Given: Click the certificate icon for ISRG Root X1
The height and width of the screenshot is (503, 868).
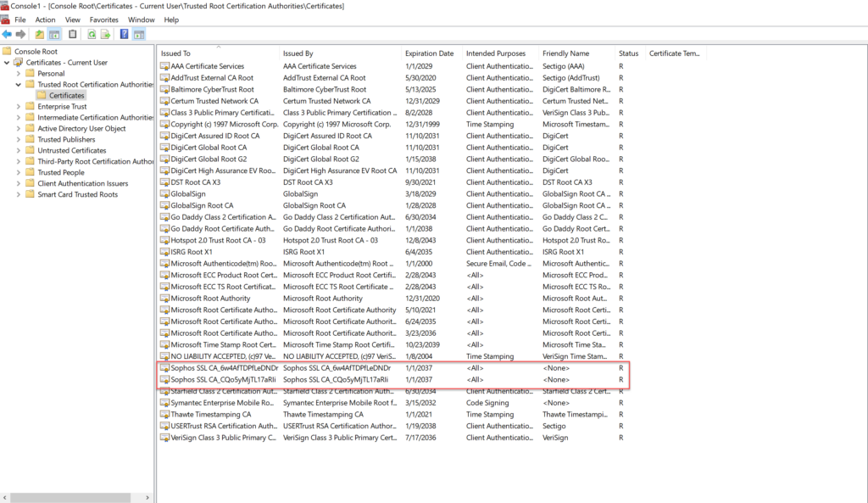Looking at the screenshot, I should 164,252.
